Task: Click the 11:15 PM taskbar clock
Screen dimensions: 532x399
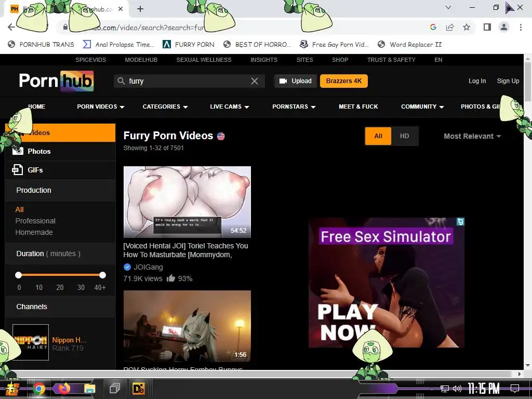Action: [x=484, y=389]
